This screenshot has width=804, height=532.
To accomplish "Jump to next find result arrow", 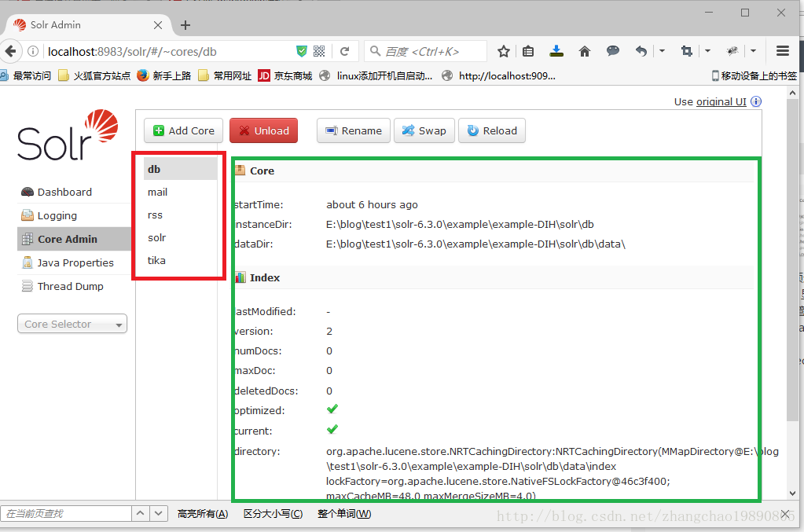I will click(x=159, y=514).
